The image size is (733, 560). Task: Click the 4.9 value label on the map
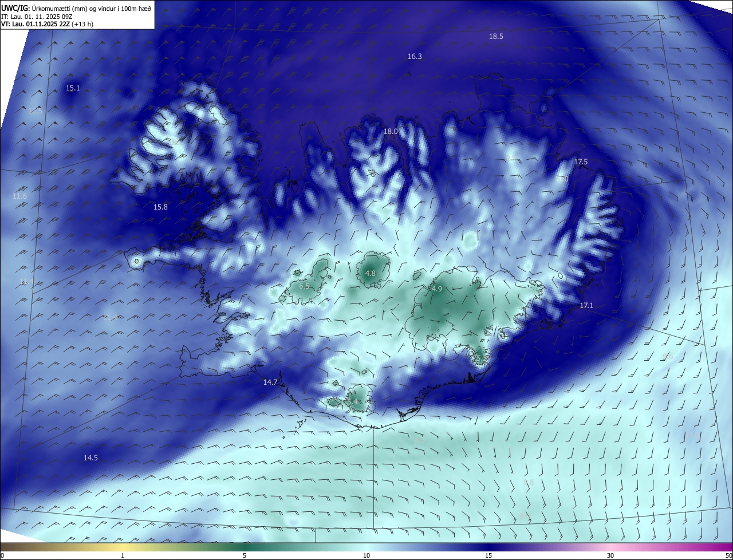pos(437,289)
